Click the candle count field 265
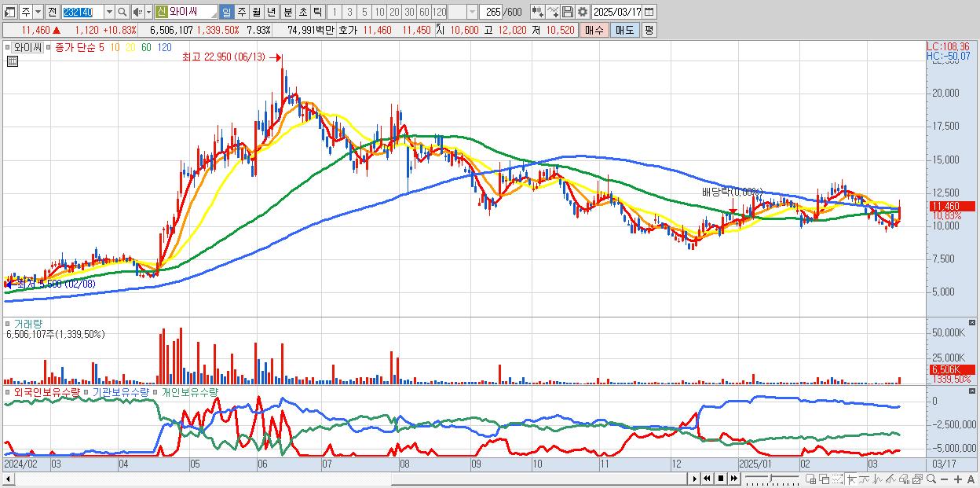Image resolution: width=980 pixels, height=488 pixels. click(492, 12)
